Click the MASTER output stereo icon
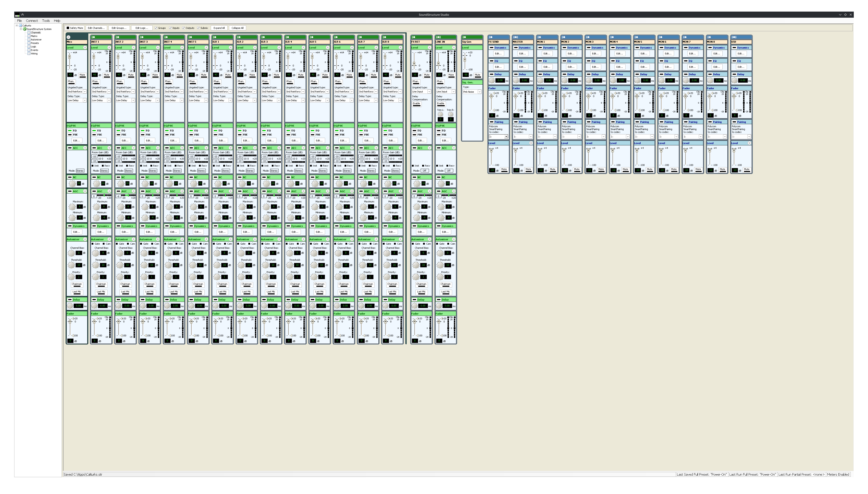Image resolution: width=868 pixels, height=494 pixels. (x=515, y=37)
